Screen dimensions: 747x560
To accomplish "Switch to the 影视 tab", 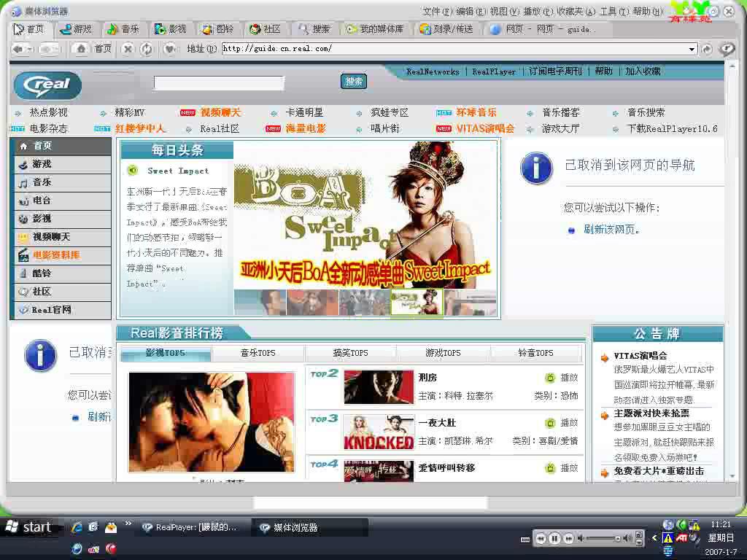I will click(x=171, y=29).
